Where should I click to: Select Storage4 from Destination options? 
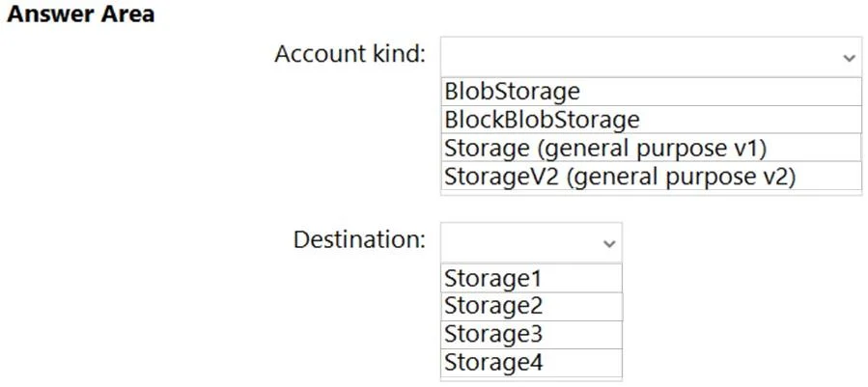point(531,363)
